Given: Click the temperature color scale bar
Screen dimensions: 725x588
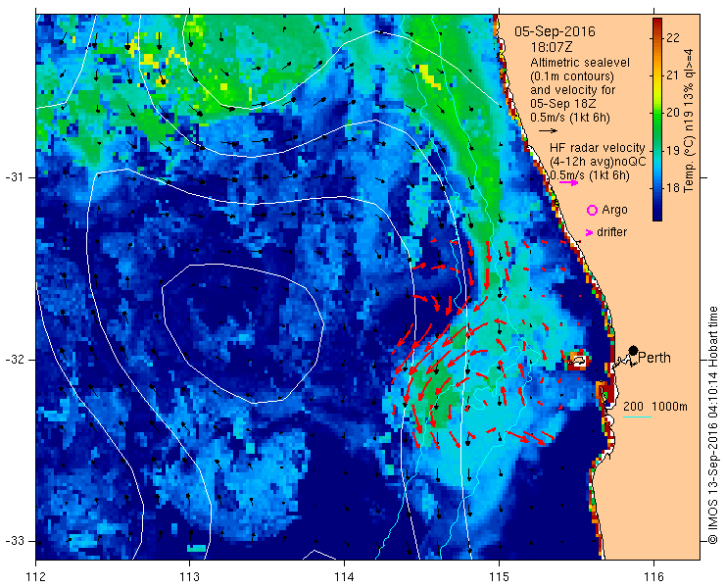Looking at the screenshot, I should (657, 120).
